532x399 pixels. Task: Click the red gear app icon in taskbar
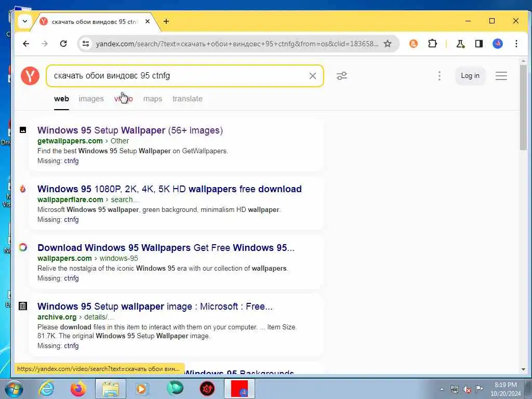coord(207,389)
